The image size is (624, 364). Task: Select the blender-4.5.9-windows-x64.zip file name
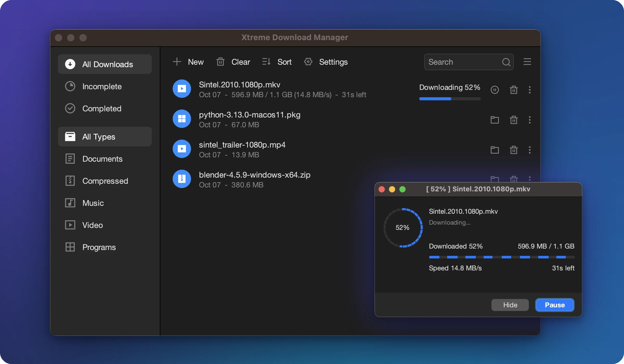(x=255, y=175)
